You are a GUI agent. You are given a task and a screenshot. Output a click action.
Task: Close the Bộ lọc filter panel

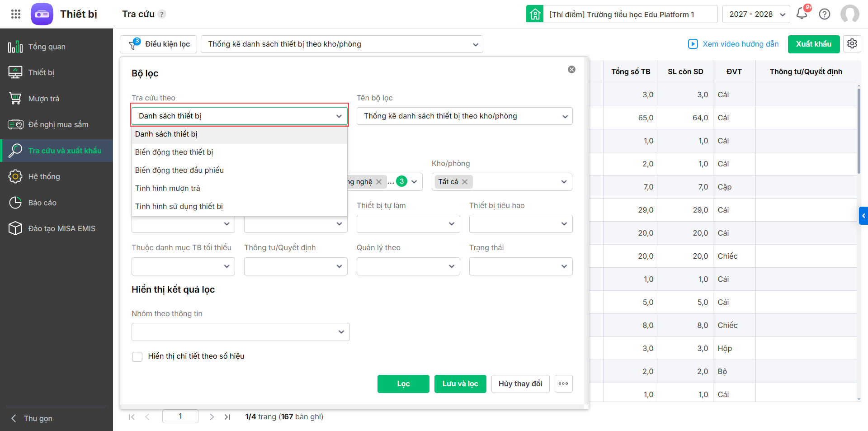(x=572, y=69)
